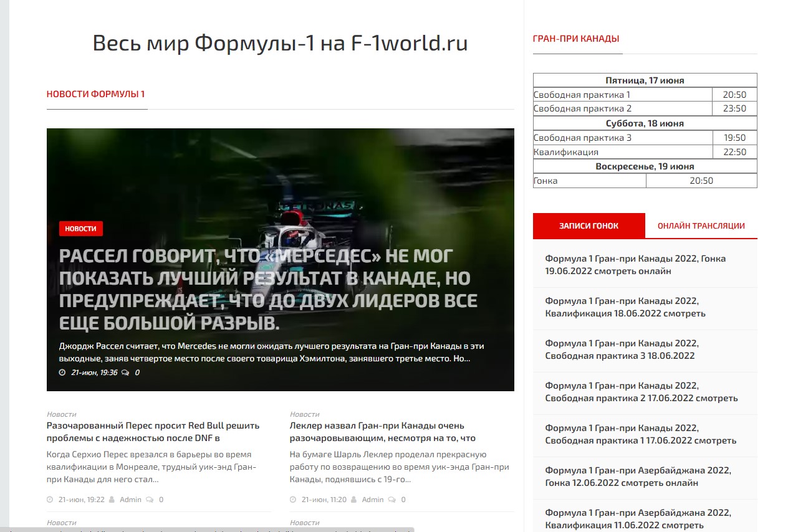The image size is (793, 532).
Task: Click the page title Весь мир Формулы-1
Action: coord(280,43)
